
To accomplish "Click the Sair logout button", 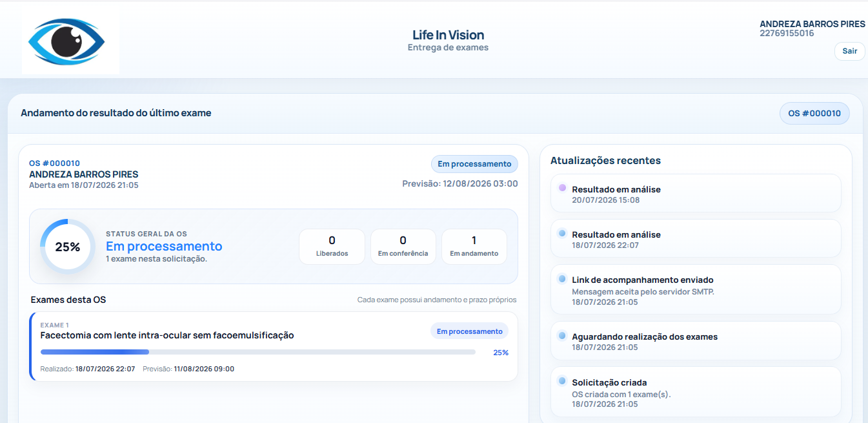I will coord(849,51).
